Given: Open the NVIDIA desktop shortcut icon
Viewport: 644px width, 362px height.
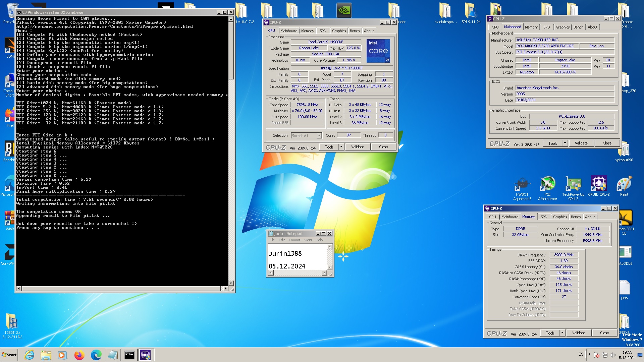Looking at the screenshot, I should click(344, 10).
